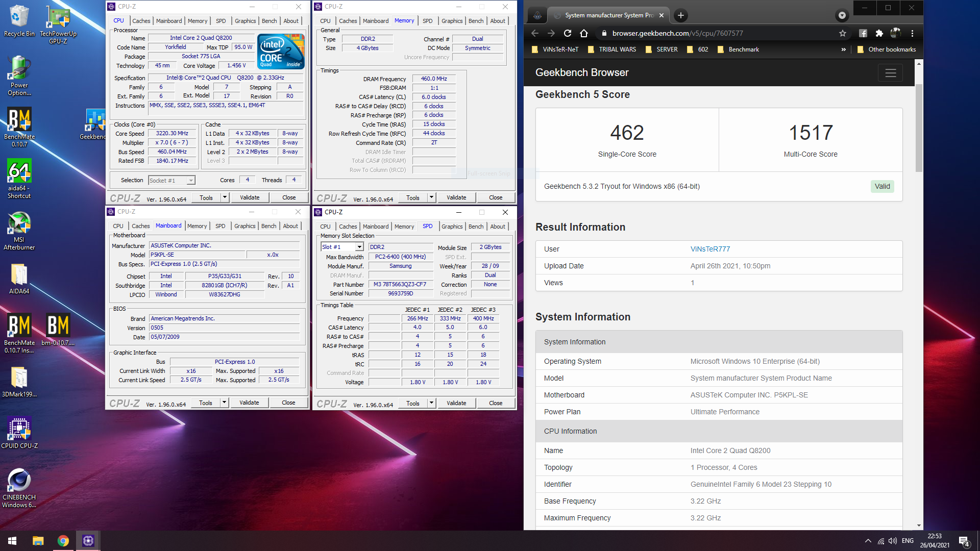
Task: Open the notification center icon
Action: tap(964, 541)
